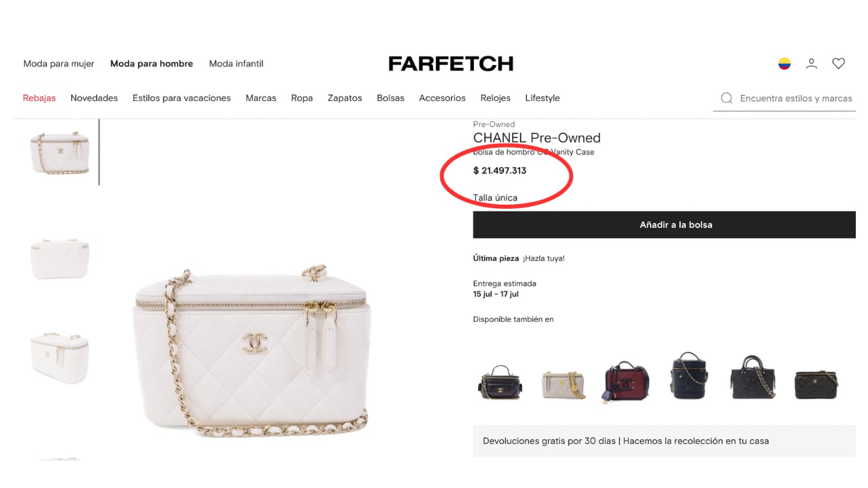This screenshot has height=488, width=868.
Task: Switch to Moda infantil
Action: 236,64
